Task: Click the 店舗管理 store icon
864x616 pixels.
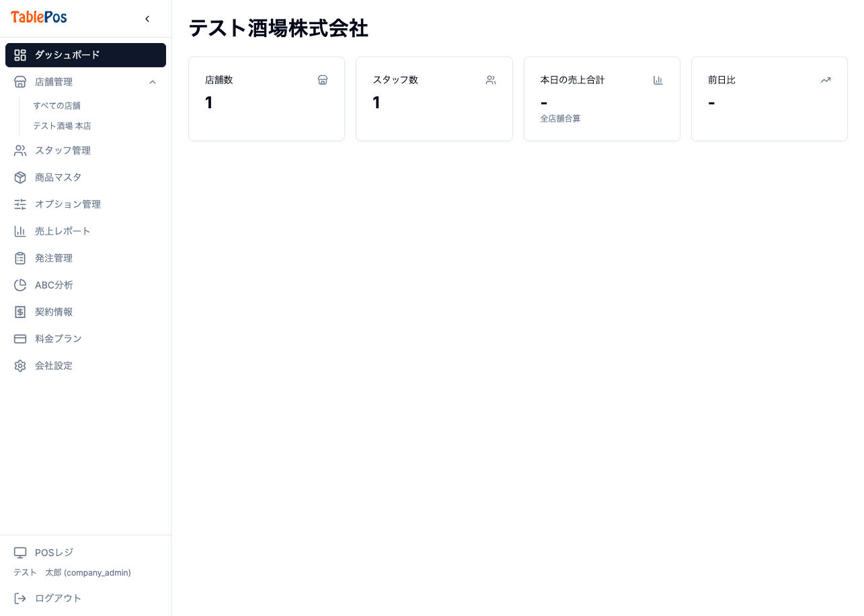Action: click(20, 82)
